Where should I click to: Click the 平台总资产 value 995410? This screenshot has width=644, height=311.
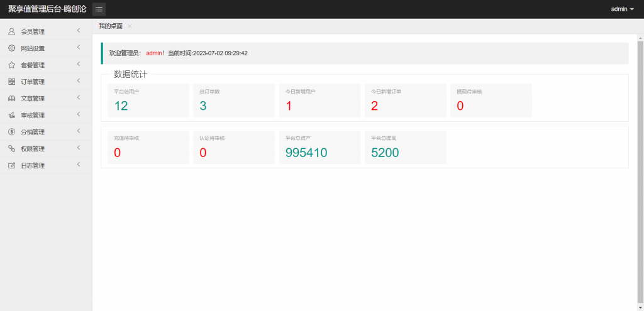[306, 153]
